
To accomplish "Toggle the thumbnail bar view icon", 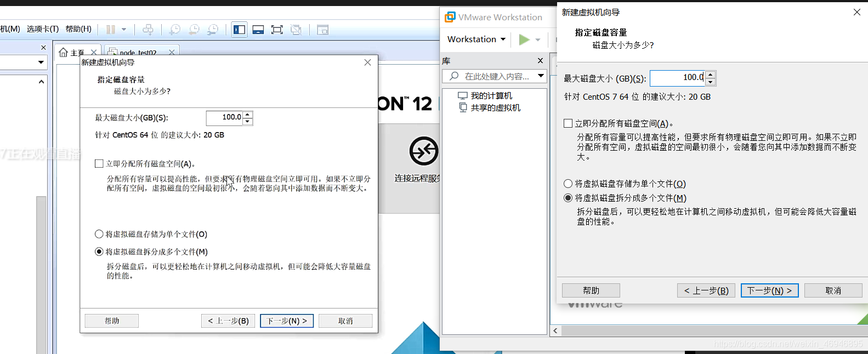I will [258, 30].
